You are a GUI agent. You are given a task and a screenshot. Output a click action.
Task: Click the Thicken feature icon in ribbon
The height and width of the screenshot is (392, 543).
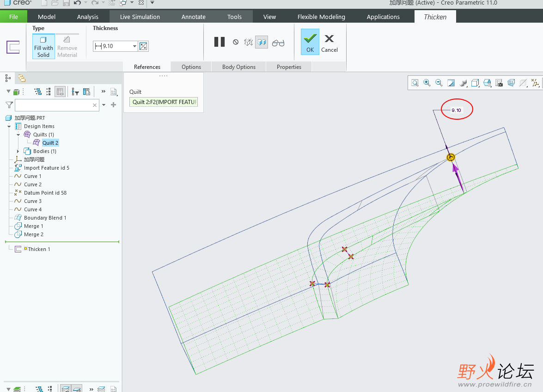coord(13,47)
